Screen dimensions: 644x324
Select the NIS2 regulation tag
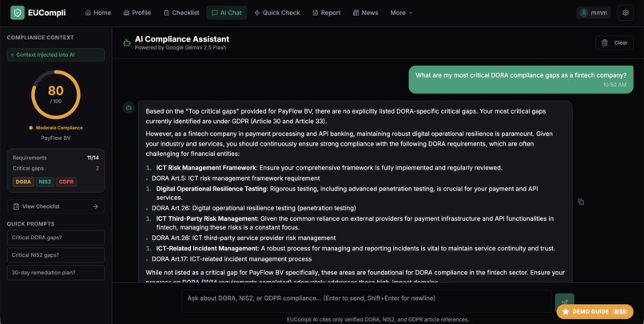[x=45, y=182]
